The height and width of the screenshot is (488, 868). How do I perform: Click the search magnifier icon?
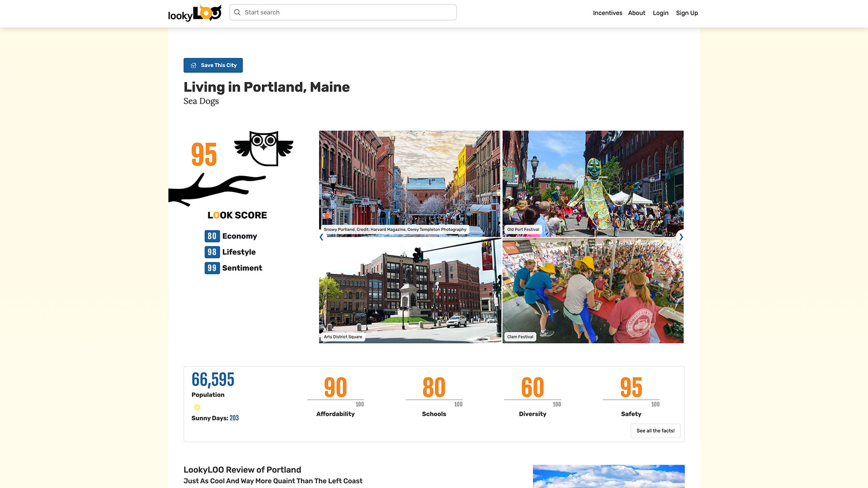tap(237, 12)
